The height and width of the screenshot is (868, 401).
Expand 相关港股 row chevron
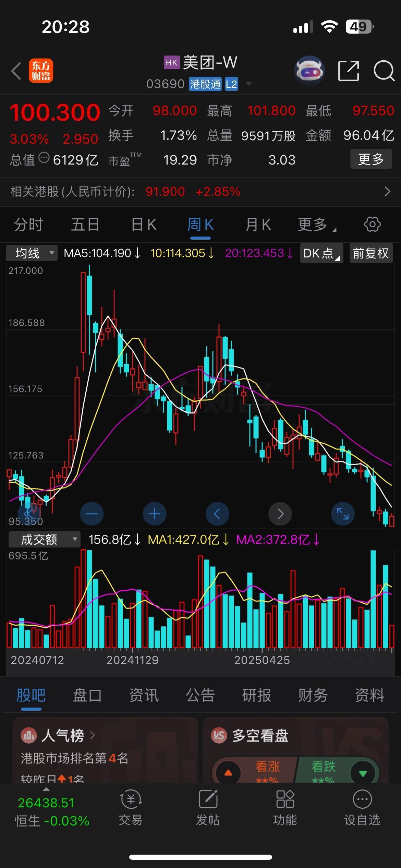[387, 191]
